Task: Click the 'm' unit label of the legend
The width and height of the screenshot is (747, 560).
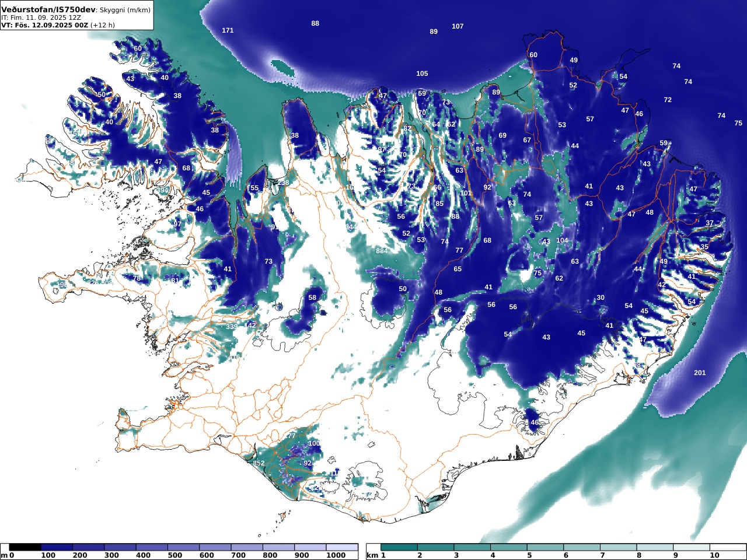Action: coord(4,555)
